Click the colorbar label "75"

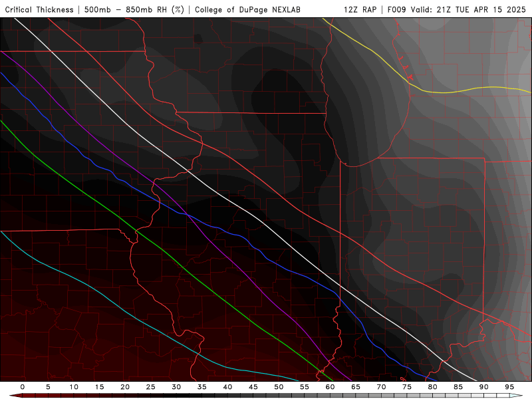pos(407,387)
